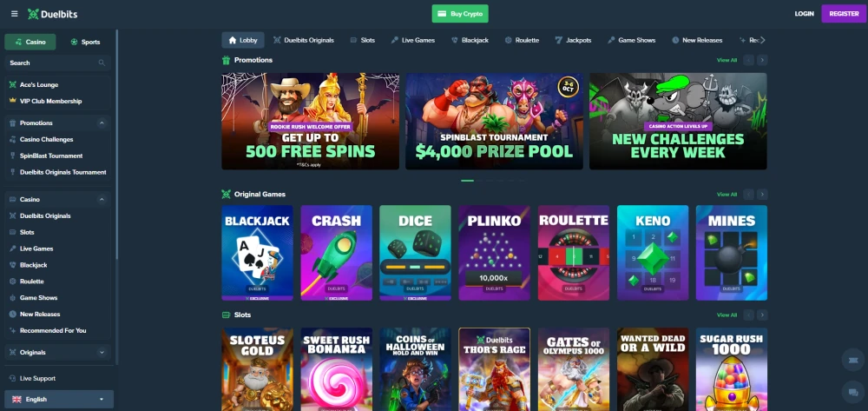868x411 pixels.
Task: Collapse the Promotions sidebar section
Action: point(102,123)
